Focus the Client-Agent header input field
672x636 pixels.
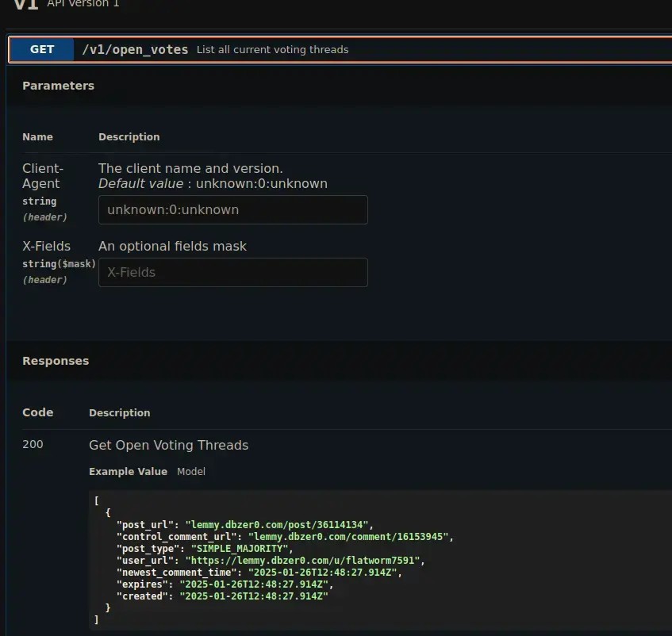coord(232,210)
